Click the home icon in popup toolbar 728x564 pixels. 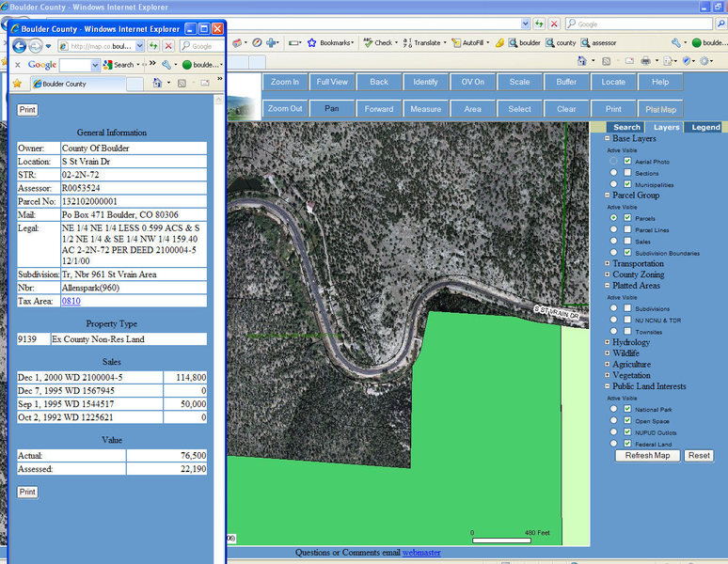[157, 83]
